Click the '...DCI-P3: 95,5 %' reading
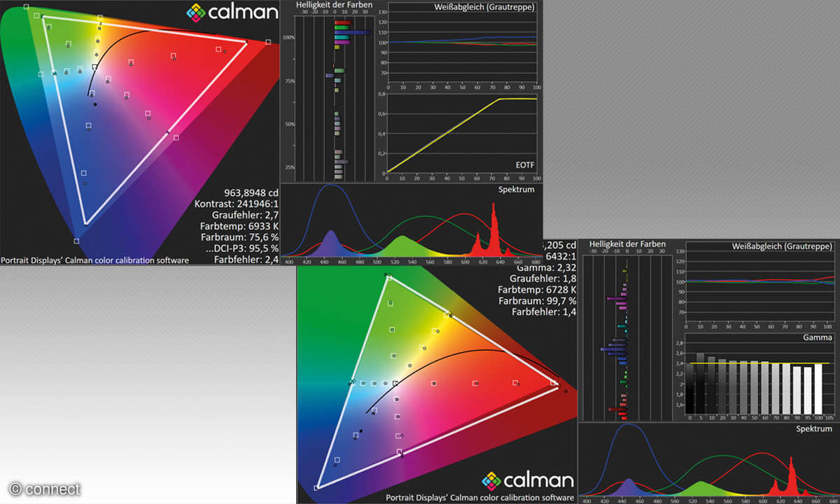840x504 pixels. coord(241,248)
